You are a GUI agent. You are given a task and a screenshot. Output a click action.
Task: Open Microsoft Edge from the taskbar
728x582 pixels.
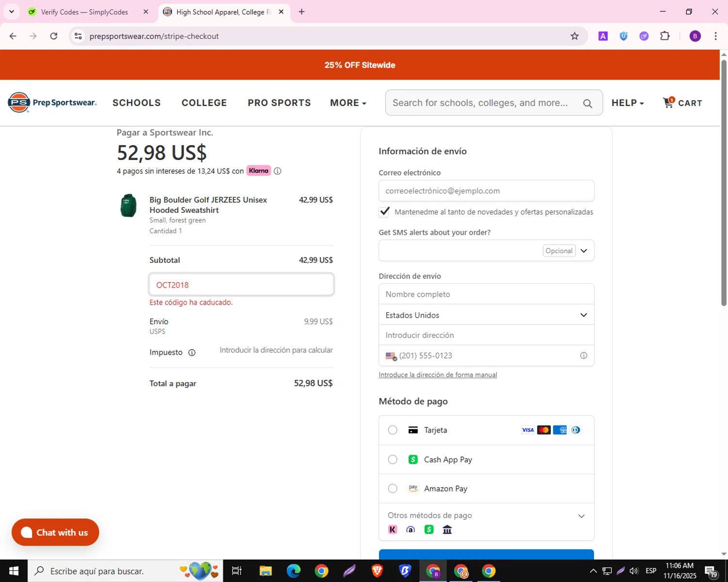tap(294, 571)
